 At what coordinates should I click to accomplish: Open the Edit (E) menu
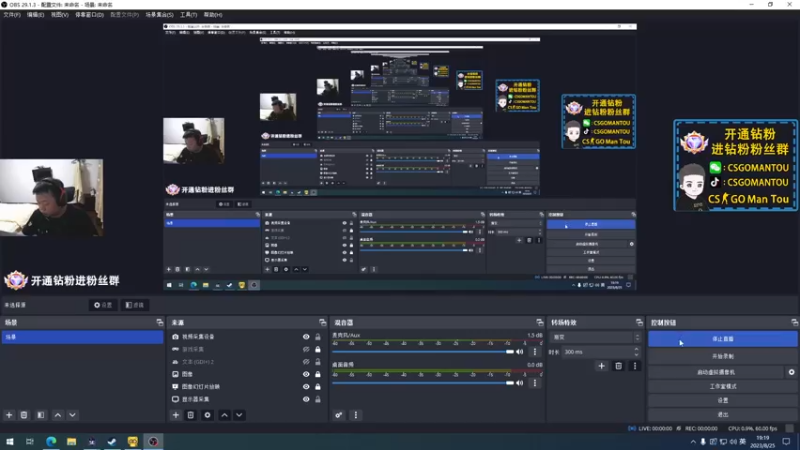click(x=35, y=15)
